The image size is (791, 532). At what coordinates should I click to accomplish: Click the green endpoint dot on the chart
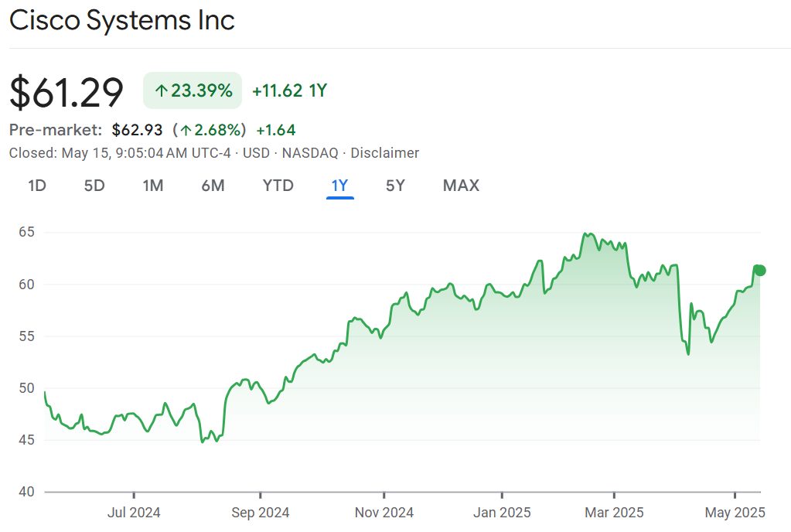tap(759, 270)
